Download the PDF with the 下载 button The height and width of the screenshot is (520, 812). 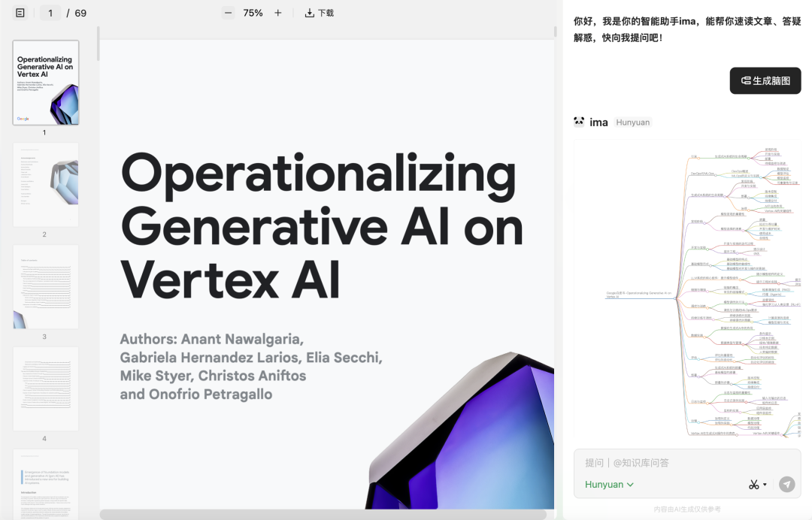click(320, 13)
